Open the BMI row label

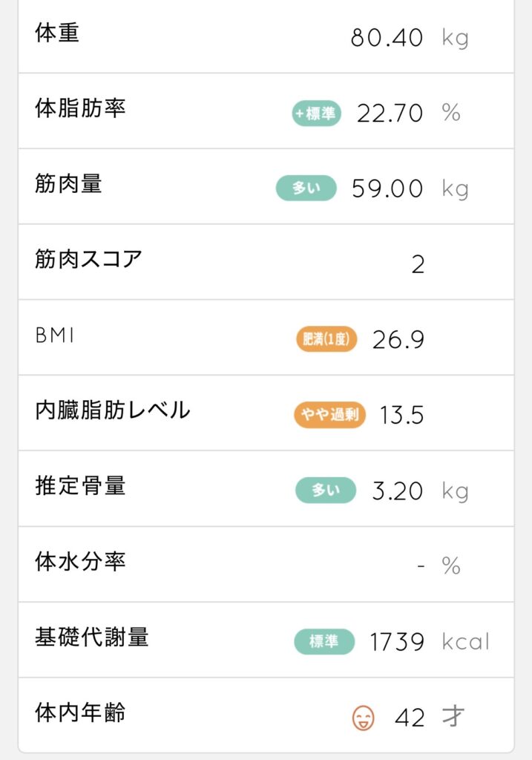click(x=55, y=335)
